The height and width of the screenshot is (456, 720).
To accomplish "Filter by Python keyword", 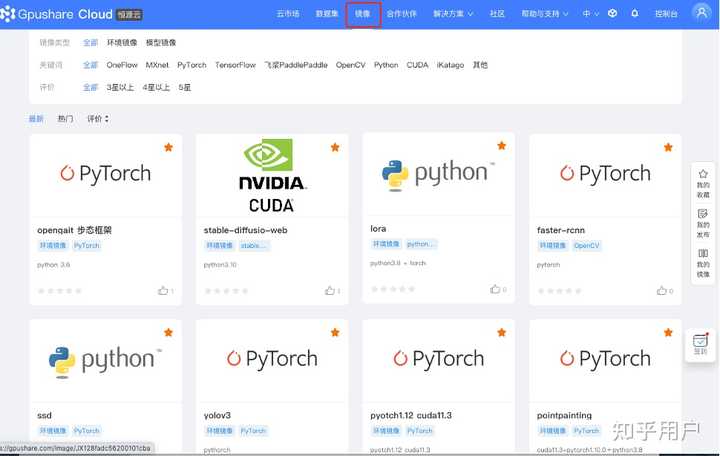I will 386,65.
